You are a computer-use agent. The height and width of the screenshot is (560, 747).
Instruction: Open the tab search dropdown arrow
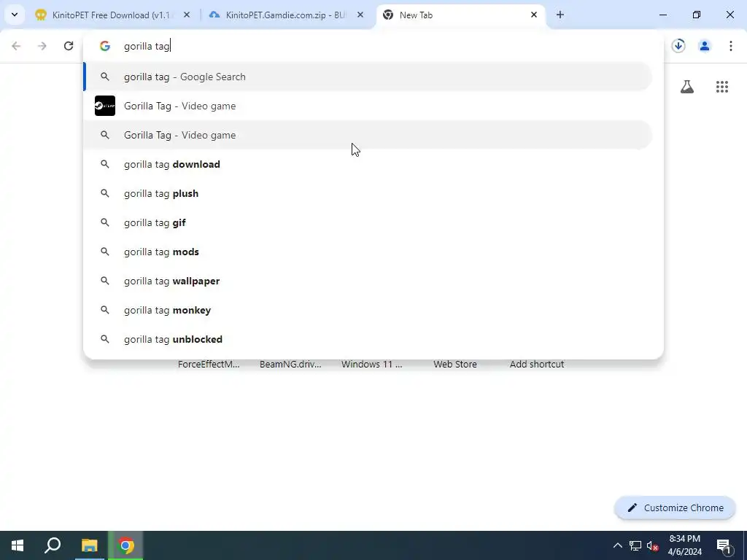pyautogui.click(x=15, y=15)
